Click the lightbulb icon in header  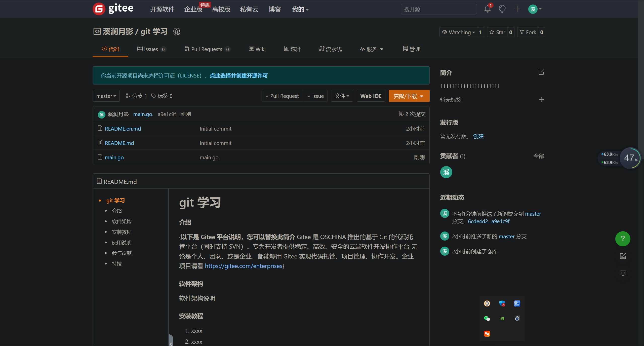point(502,9)
